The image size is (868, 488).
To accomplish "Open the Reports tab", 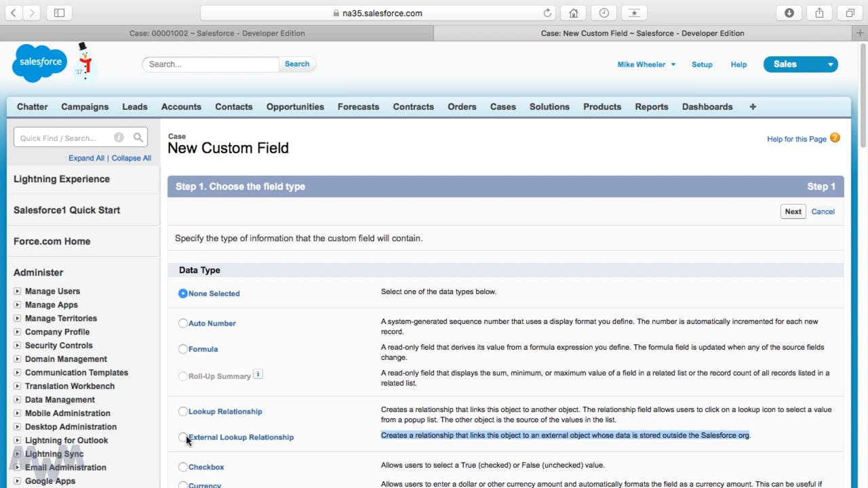I will 652,106.
